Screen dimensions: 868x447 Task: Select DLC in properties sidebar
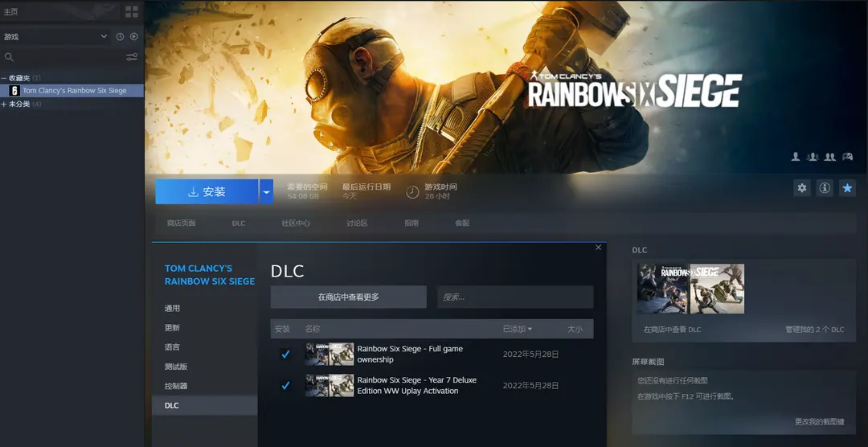204,405
